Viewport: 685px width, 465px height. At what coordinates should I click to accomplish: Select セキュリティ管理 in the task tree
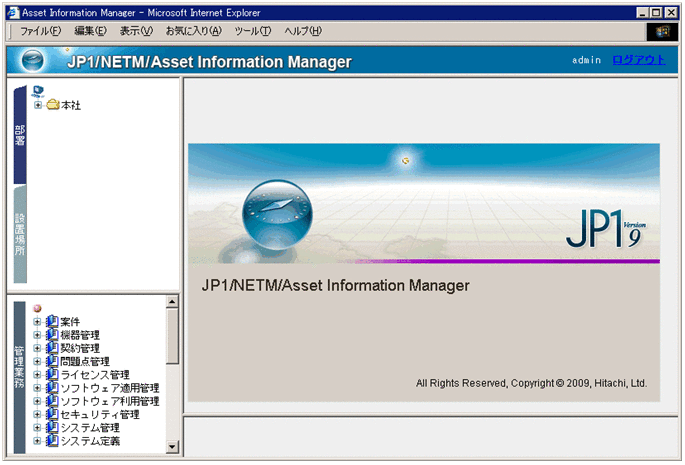100,414
